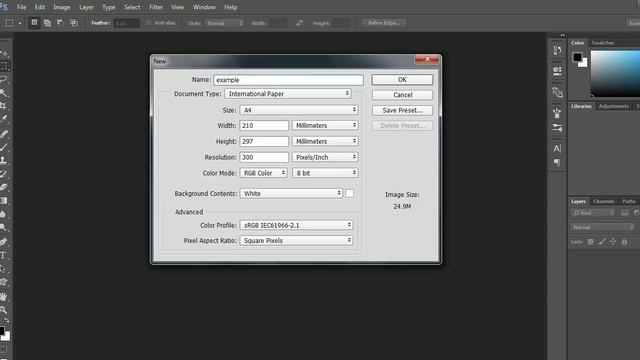Screen dimensions: 640x360
Task: Switch to the Adjustments tab
Action: pos(614,106)
